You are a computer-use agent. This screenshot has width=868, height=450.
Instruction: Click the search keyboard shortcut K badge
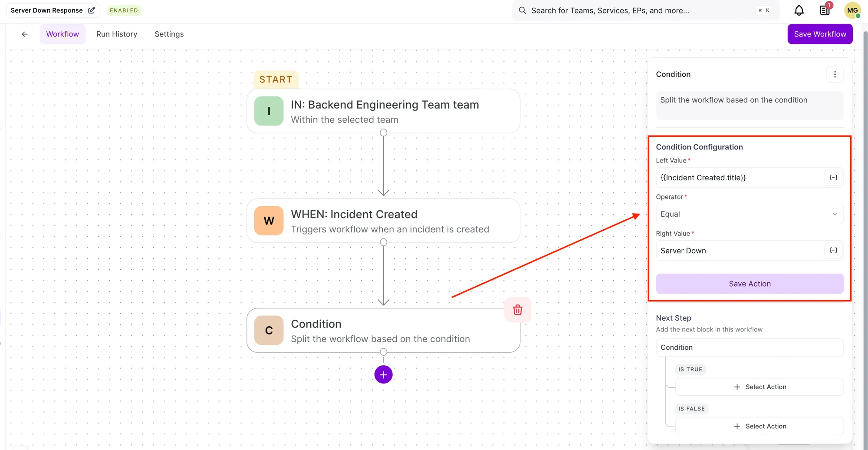tap(764, 10)
